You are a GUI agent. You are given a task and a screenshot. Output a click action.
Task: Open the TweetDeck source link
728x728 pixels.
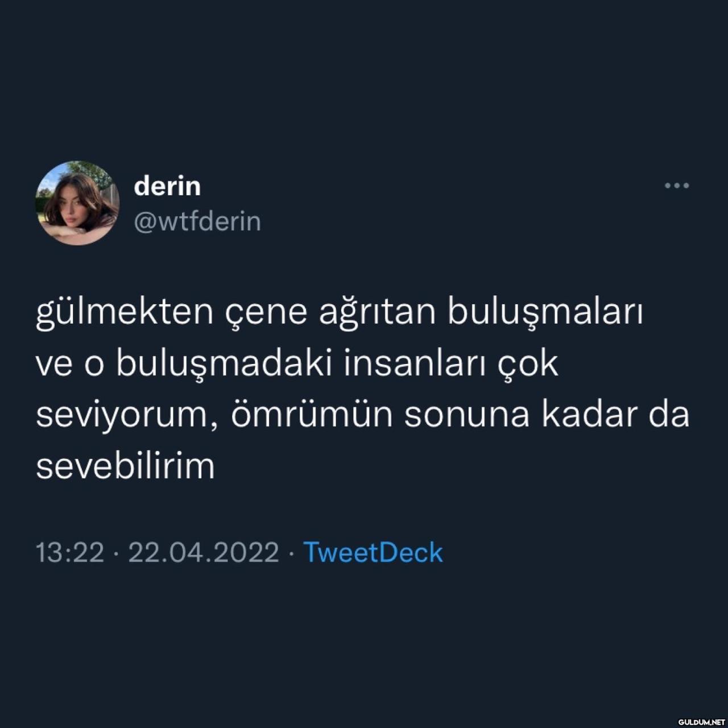pyautogui.click(x=373, y=552)
